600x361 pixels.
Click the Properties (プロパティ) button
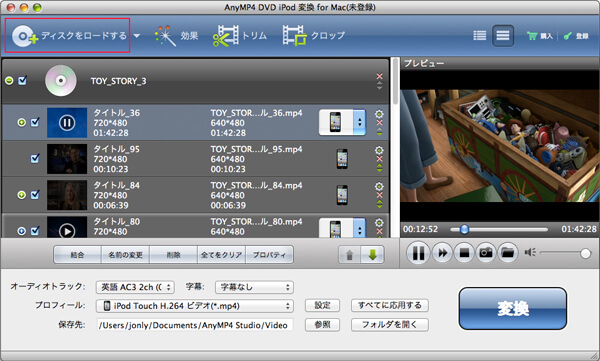269,255
